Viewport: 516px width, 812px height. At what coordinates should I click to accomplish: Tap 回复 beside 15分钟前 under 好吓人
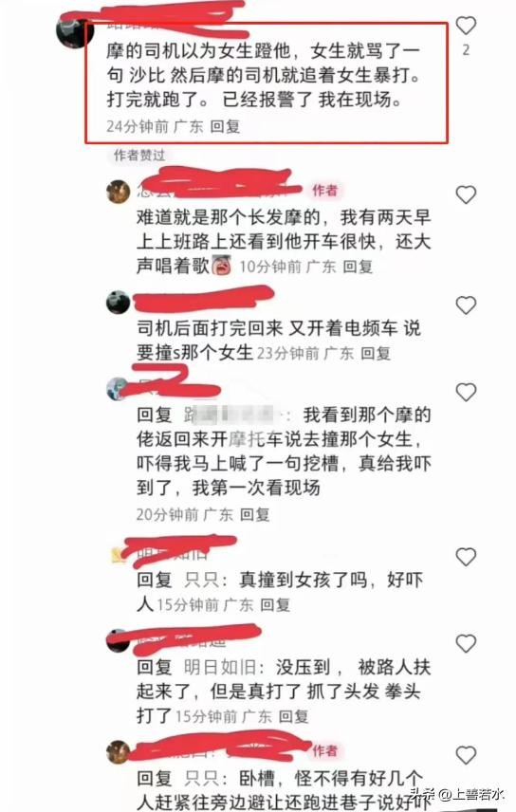point(274,604)
